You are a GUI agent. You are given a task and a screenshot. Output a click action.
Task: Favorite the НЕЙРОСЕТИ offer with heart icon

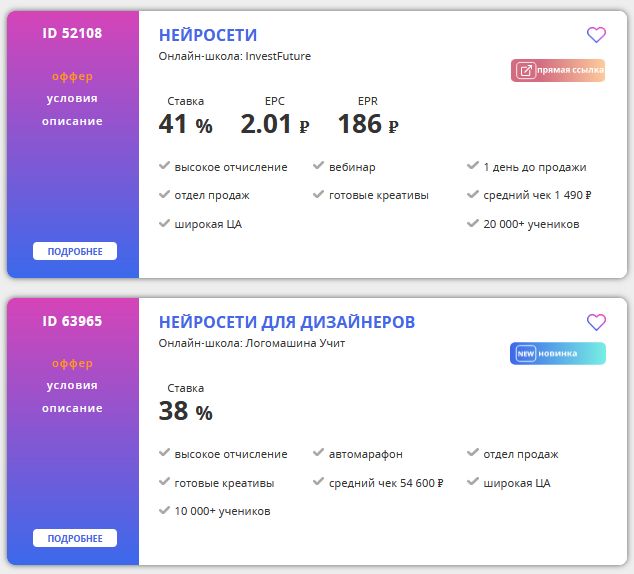tap(596, 35)
